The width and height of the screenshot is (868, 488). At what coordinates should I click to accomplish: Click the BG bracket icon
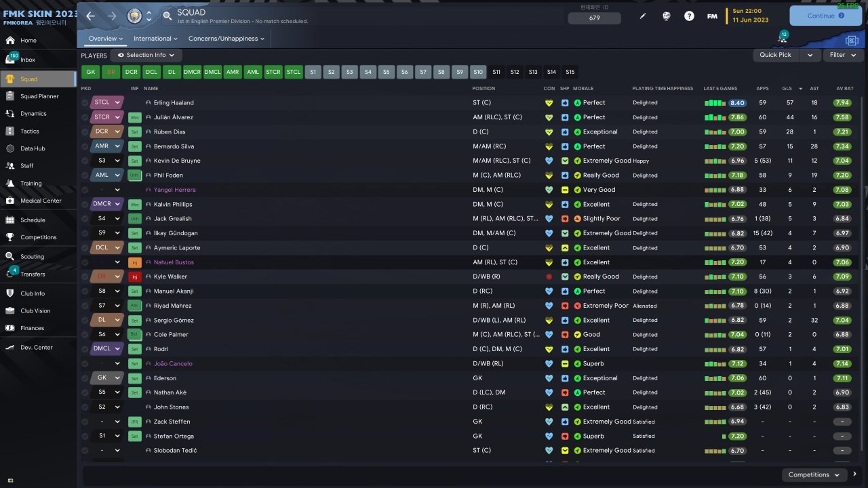pos(852,40)
